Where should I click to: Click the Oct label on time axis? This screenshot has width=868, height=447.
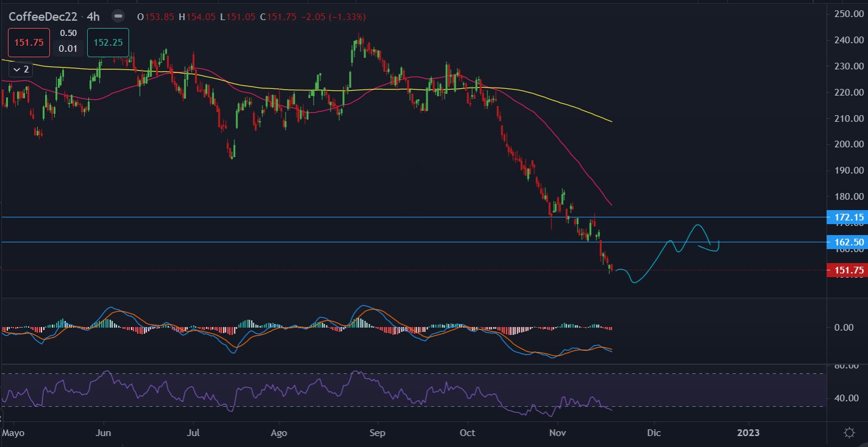[467, 433]
